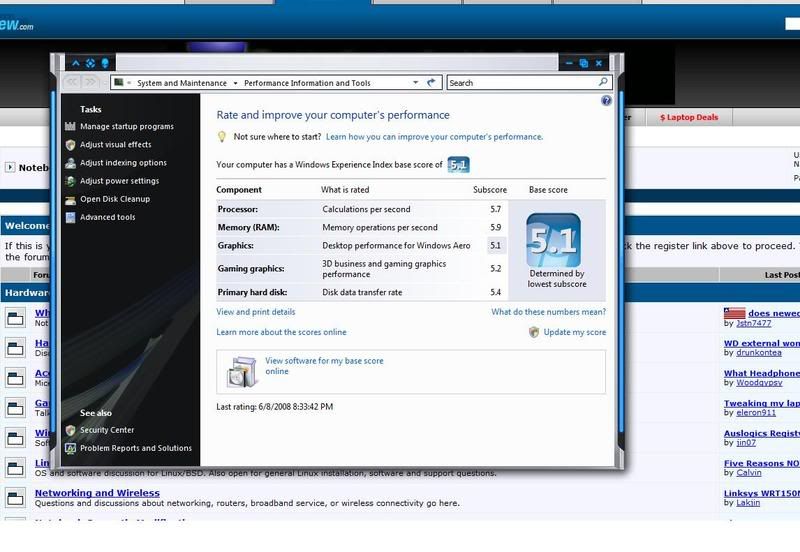Open Adjust indexing options task

coord(123,163)
